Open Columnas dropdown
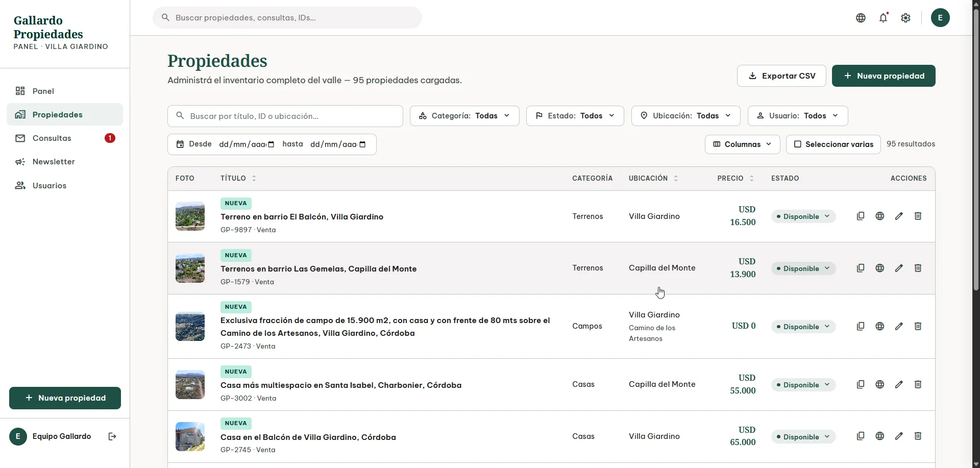The width and height of the screenshot is (980, 468). pos(742,144)
